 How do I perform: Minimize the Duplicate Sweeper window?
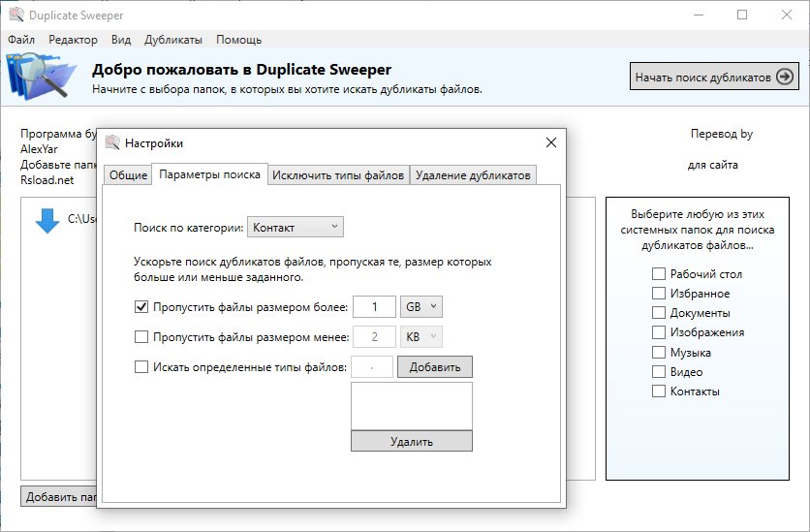point(699,15)
